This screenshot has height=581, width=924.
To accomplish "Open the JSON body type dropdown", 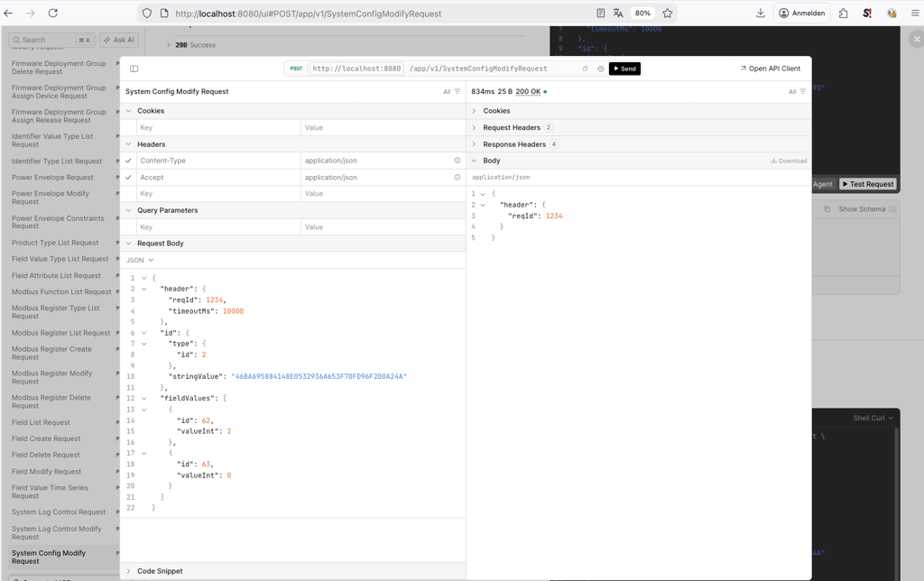I will [x=140, y=261].
